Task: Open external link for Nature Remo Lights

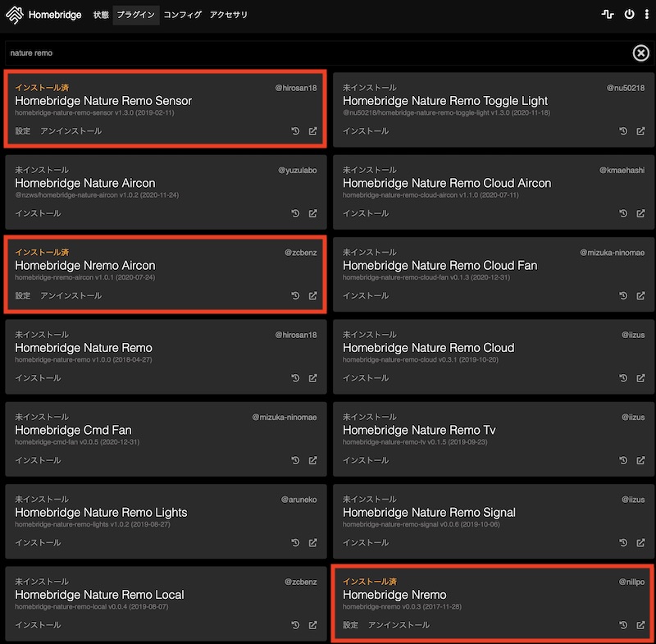Action: [x=313, y=543]
